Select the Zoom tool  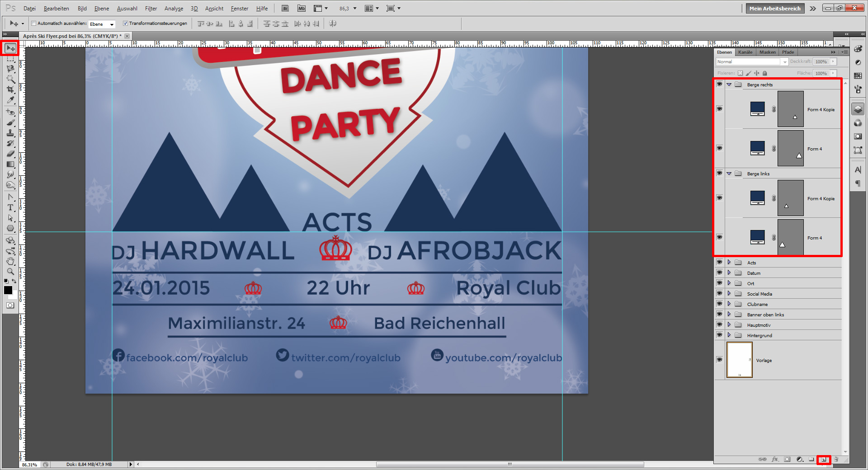coord(10,272)
